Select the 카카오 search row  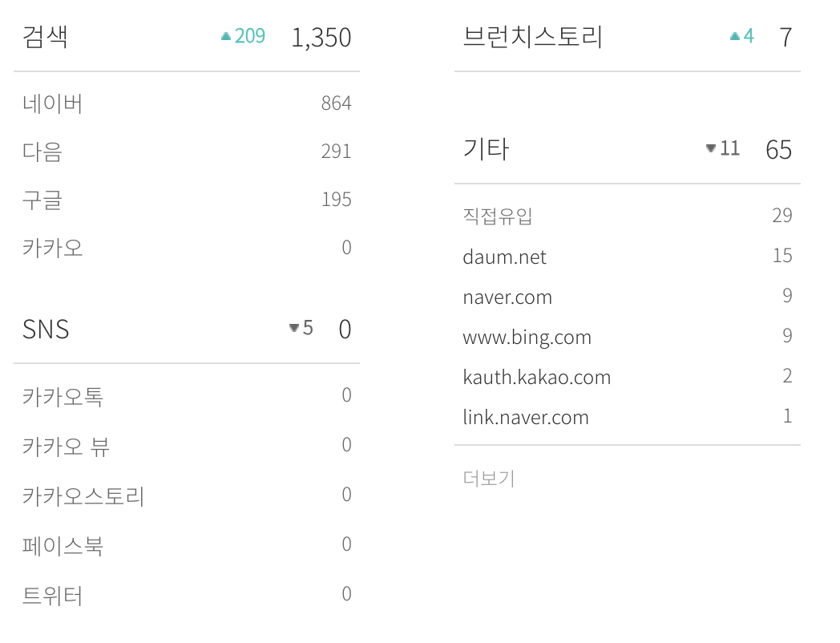pos(187,248)
